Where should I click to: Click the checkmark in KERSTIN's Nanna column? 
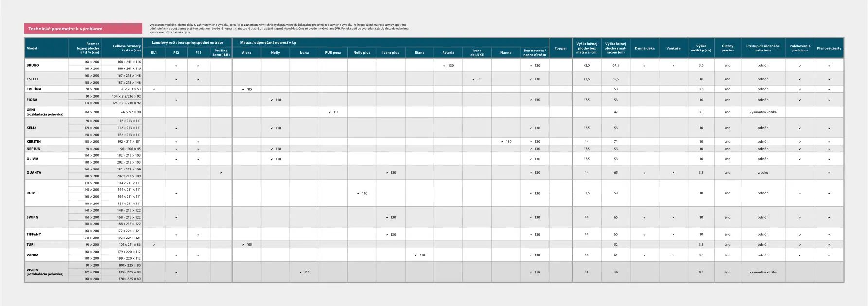[x=502, y=142]
